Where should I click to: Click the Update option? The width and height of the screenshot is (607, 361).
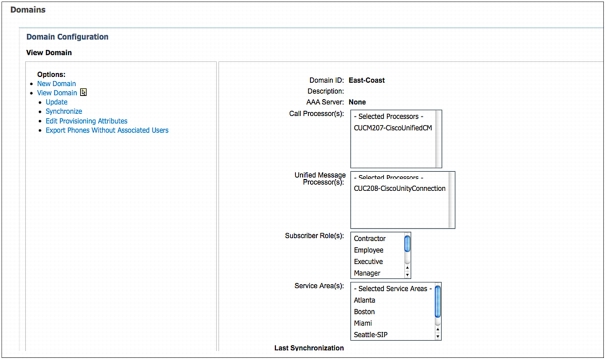pyautogui.click(x=57, y=102)
